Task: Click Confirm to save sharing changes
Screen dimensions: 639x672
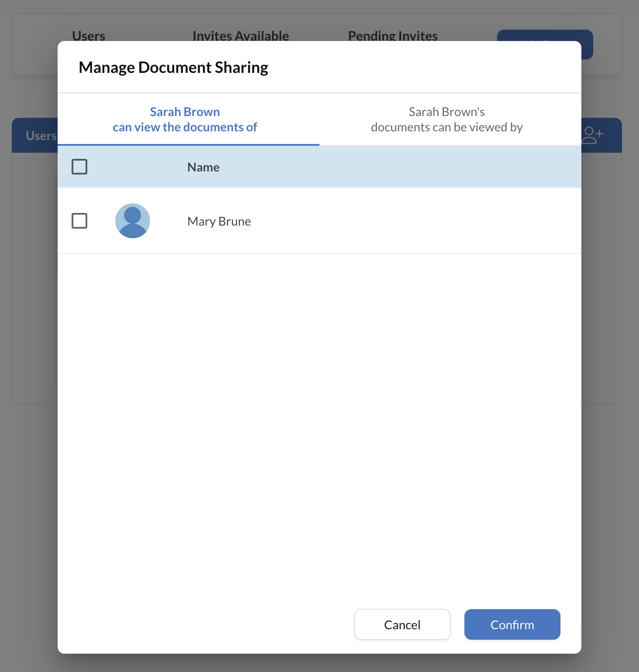Action: pos(512,624)
